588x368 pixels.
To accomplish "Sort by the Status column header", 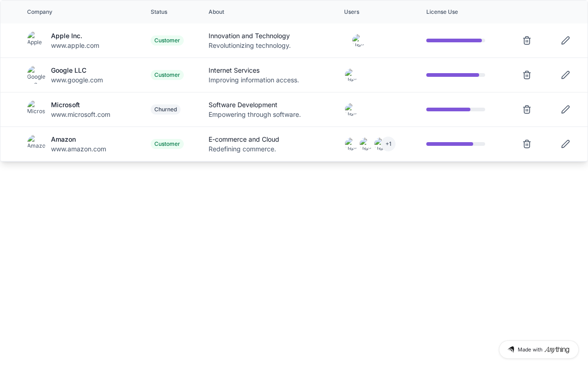I will 159,12.
